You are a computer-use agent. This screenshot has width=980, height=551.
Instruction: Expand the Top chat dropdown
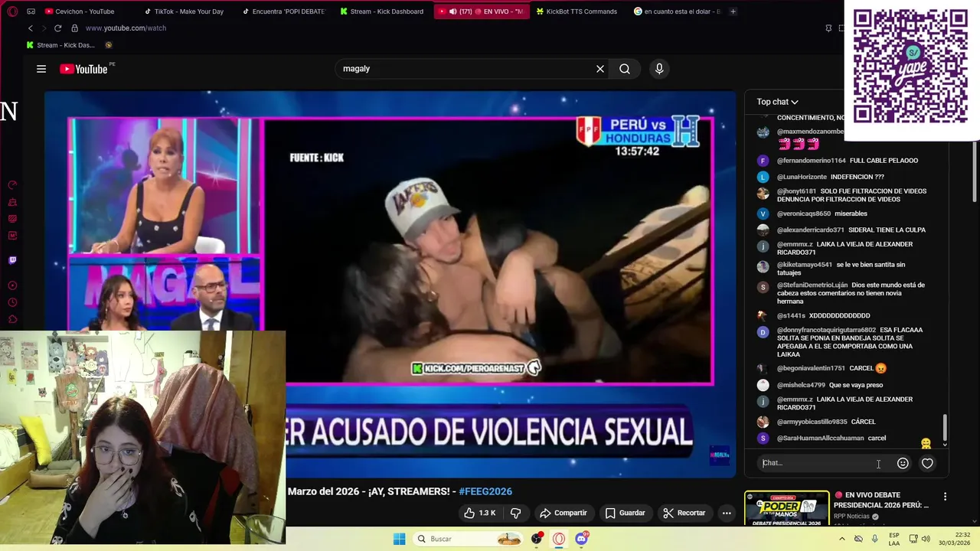coord(777,102)
